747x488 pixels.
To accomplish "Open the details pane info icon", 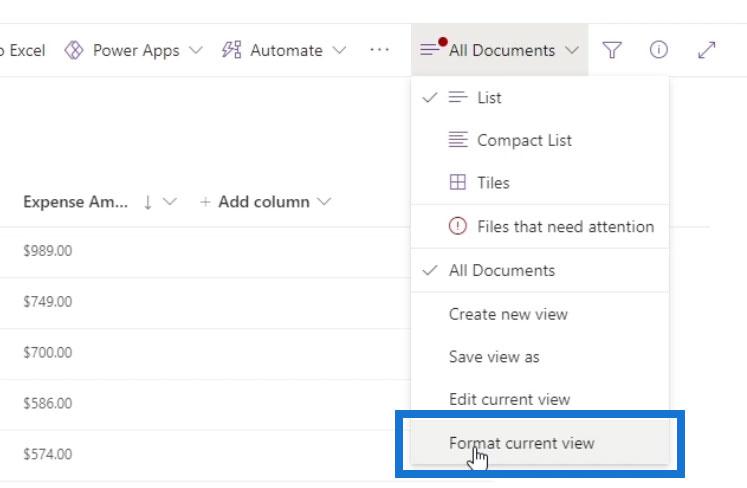I will (658, 50).
